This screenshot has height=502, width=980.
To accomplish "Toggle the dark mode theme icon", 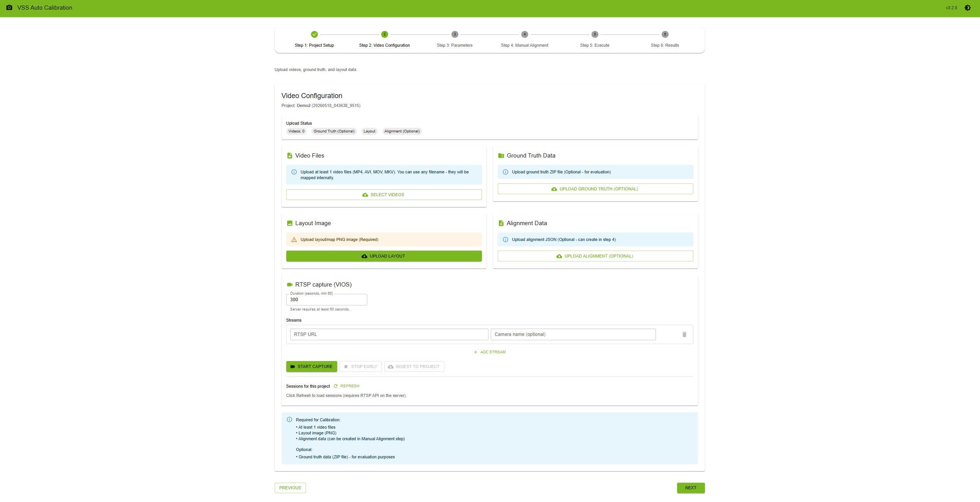I will pos(968,8).
